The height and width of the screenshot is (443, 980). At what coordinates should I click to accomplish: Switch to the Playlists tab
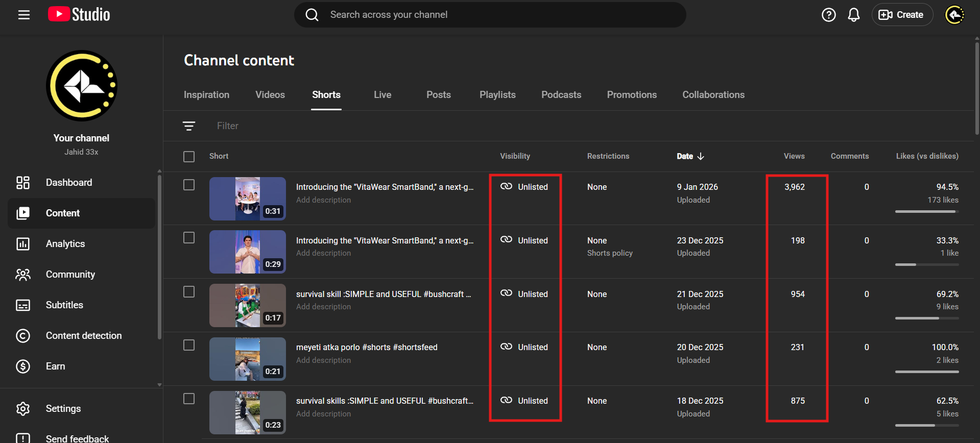click(497, 95)
